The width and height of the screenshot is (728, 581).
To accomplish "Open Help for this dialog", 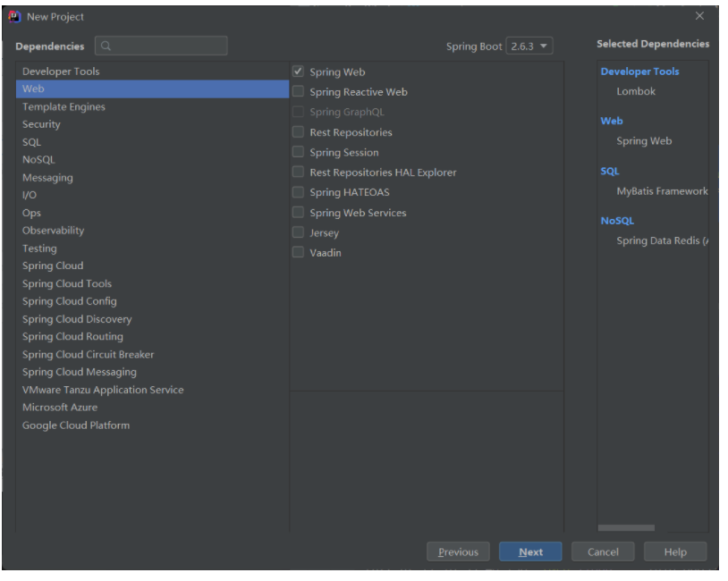I will [x=675, y=552].
